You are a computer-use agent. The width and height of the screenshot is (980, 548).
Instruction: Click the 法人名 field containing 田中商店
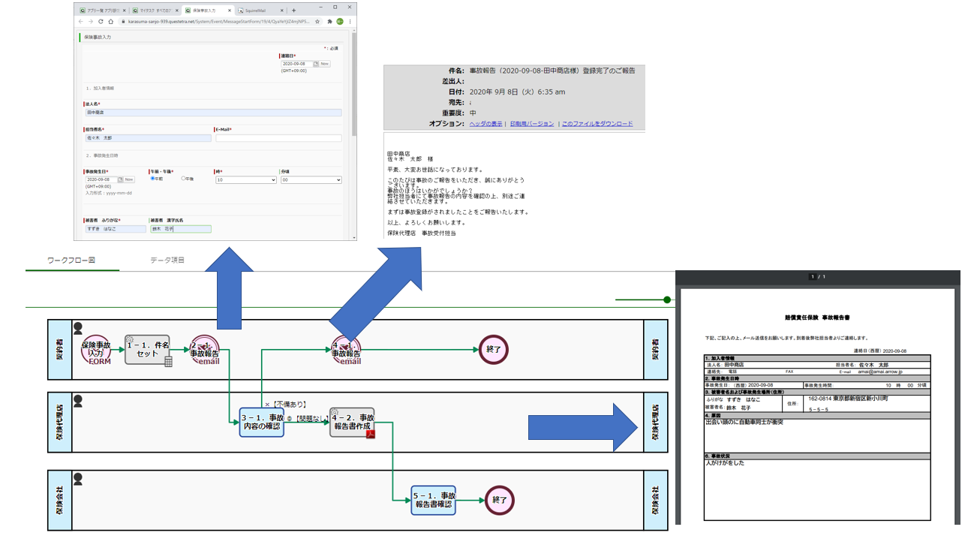point(212,113)
